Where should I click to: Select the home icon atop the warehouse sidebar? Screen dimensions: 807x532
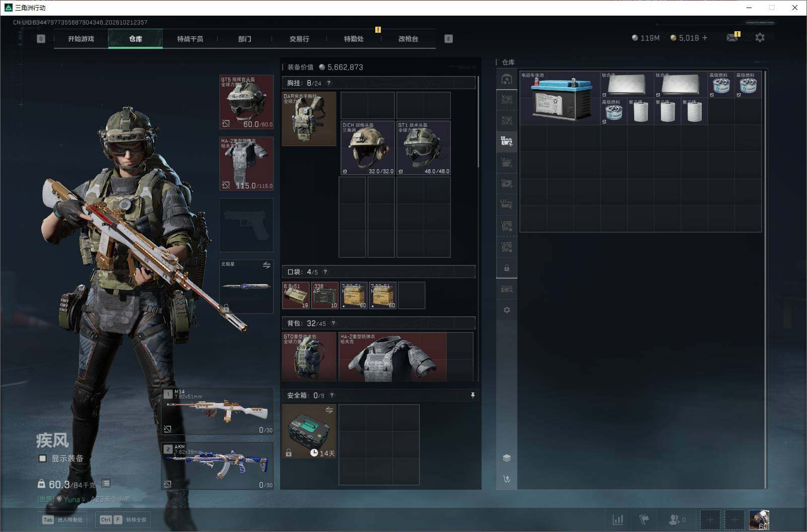point(507,79)
